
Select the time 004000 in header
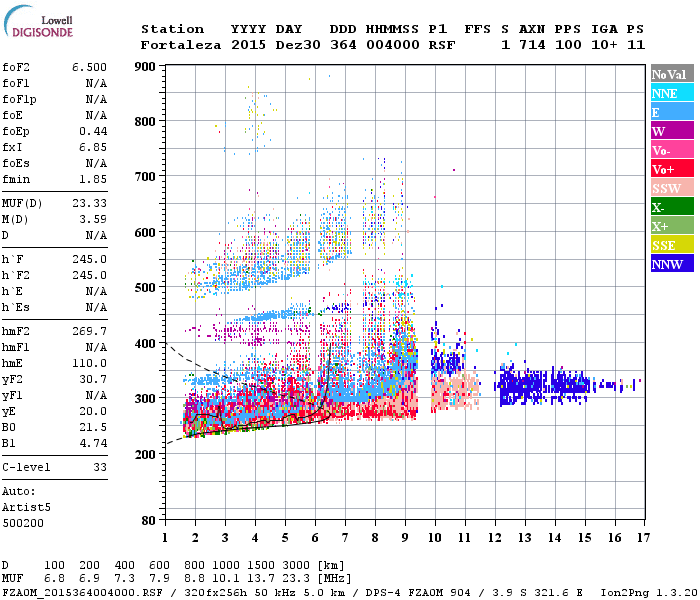(393, 45)
